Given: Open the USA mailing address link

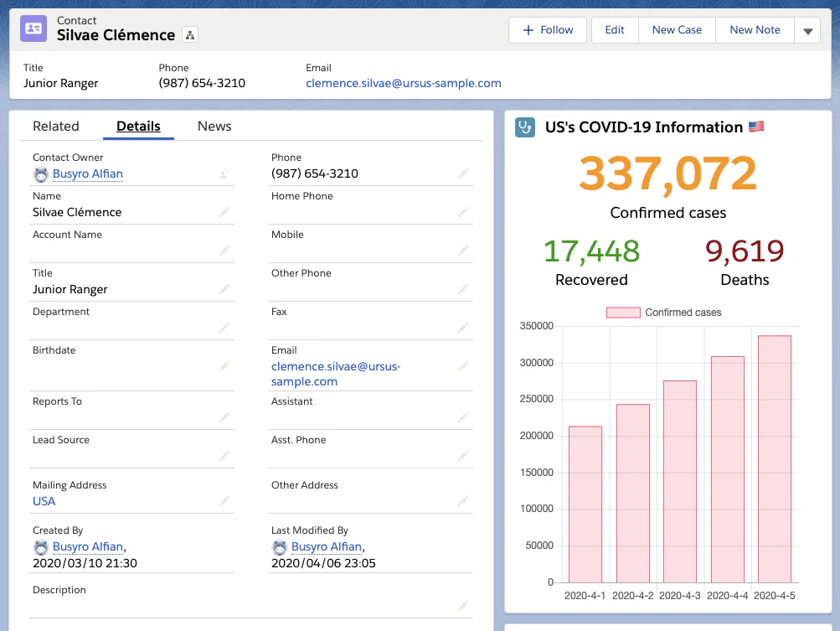Looking at the screenshot, I should (44, 501).
